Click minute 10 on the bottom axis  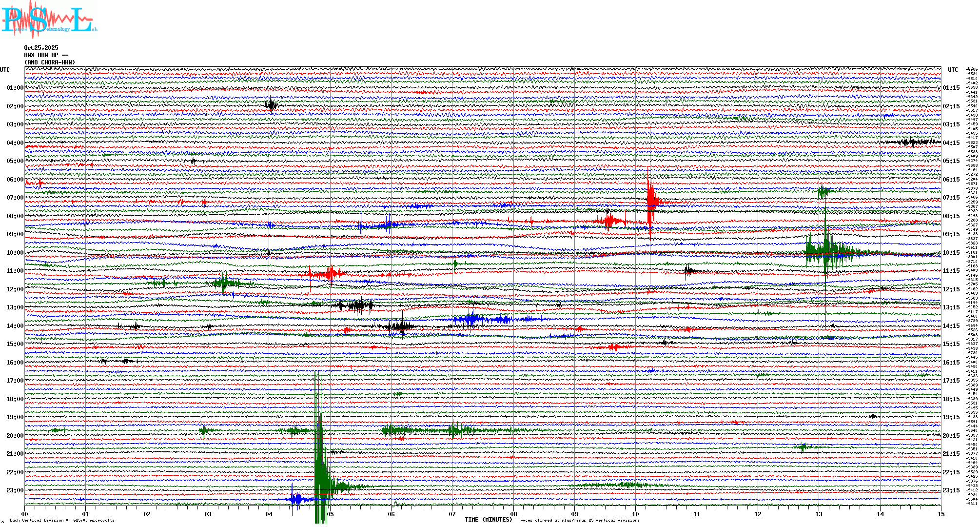(x=635, y=514)
